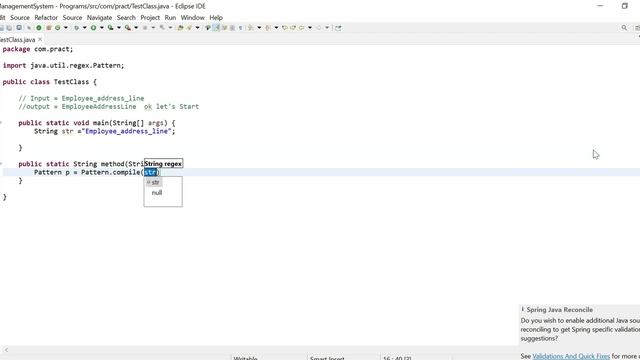Viewport: 640px width, 360px height.
Task: Open the Coverage launch dropdown arrow
Action: (119, 28)
